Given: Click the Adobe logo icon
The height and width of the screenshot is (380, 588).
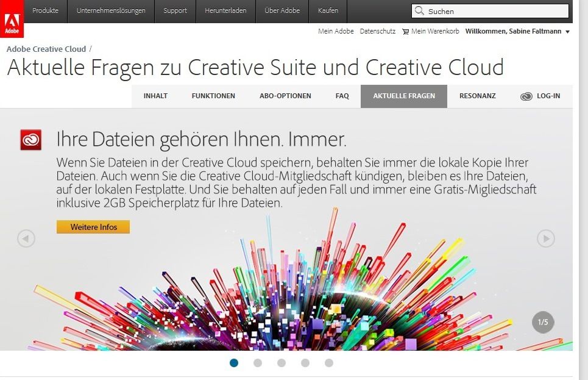Looking at the screenshot, I should coord(12,19).
